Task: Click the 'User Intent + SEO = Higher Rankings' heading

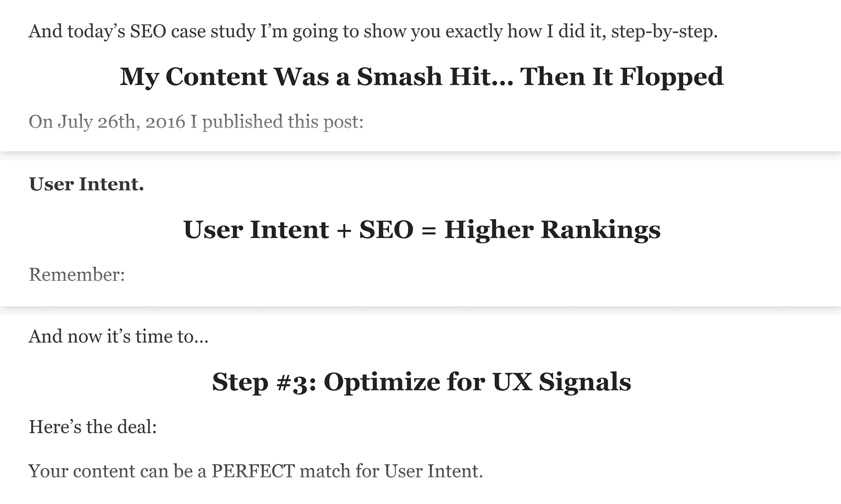Action: [422, 230]
